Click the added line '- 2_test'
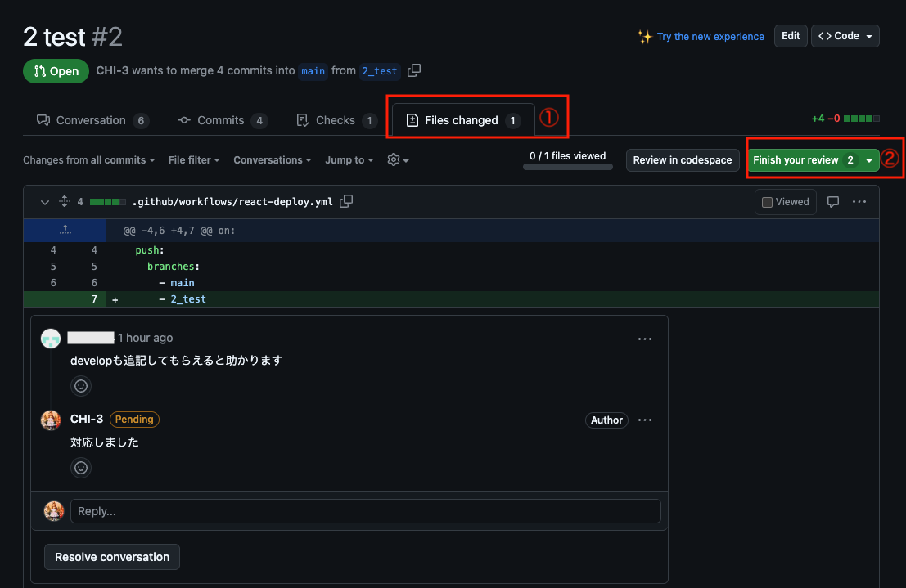906x588 pixels. (x=183, y=299)
